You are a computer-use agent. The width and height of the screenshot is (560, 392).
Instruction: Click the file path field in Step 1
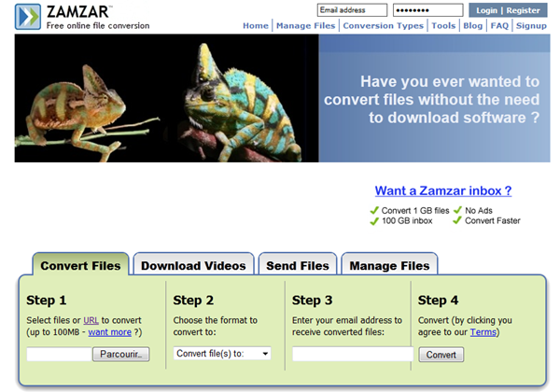[60, 354]
